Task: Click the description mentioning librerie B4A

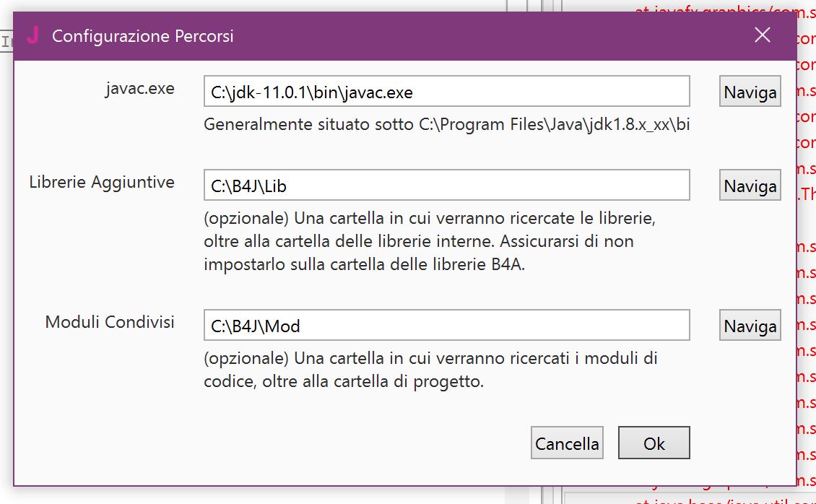Action: 430,241
